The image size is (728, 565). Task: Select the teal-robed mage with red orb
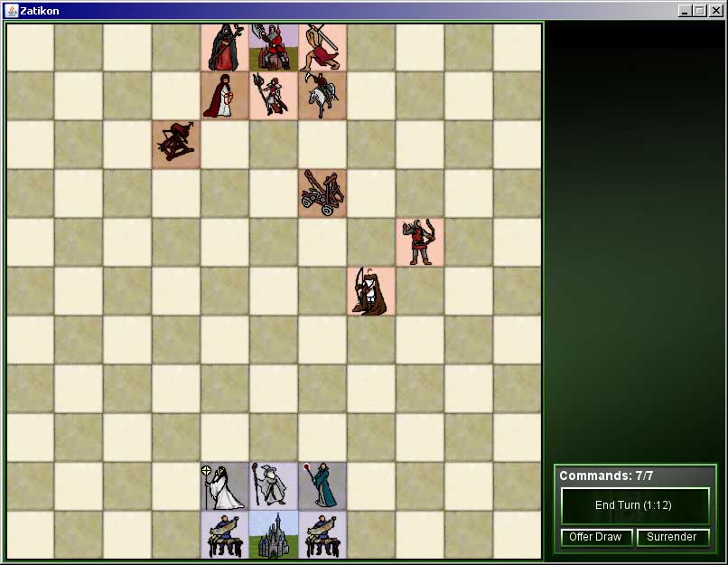[x=322, y=486]
